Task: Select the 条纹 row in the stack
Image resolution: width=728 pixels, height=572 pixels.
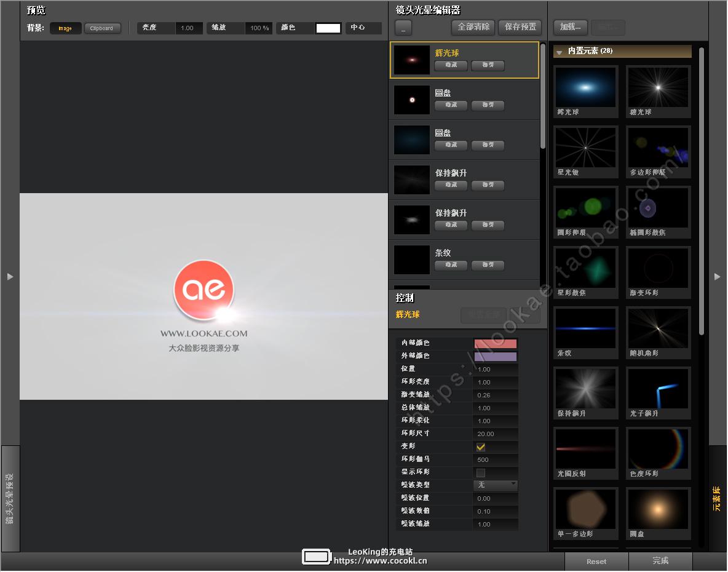Action: point(464,260)
